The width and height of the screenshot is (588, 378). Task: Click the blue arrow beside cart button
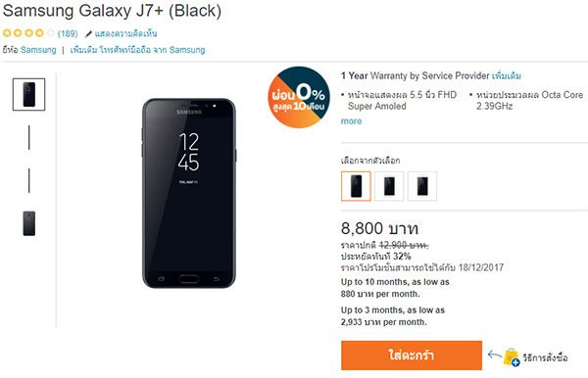pyautogui.click(x=494, y=354)
